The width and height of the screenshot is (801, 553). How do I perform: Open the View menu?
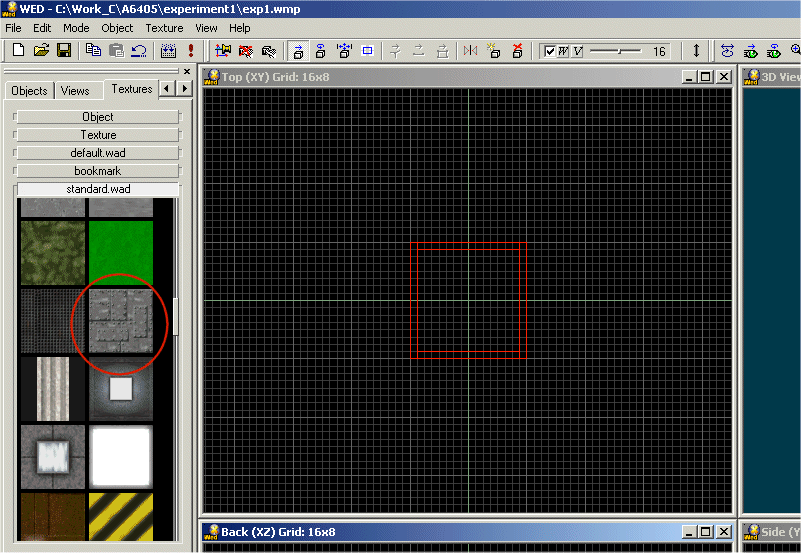206,28
